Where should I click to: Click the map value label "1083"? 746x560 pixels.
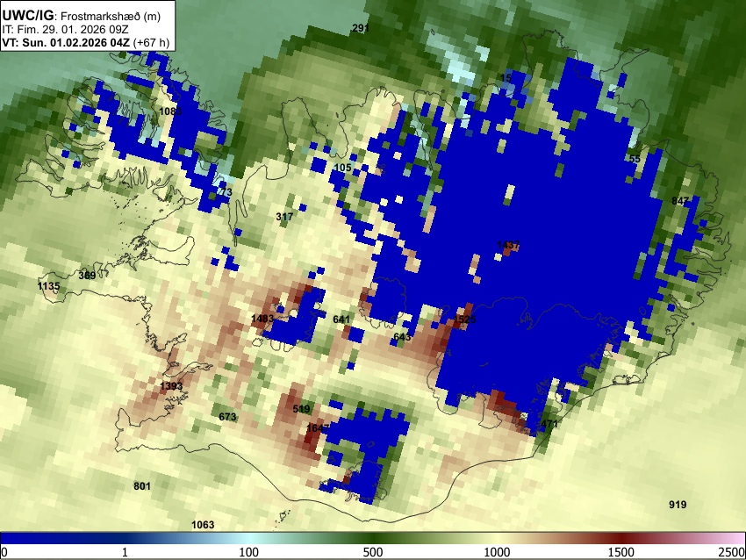pyautogui.click(x=170, y=111)
